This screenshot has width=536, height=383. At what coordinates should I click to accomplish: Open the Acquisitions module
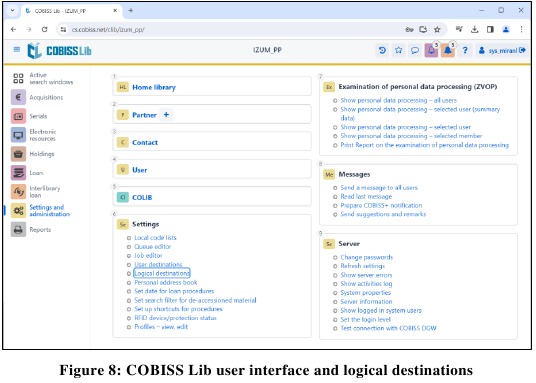(x=38, y=97)
